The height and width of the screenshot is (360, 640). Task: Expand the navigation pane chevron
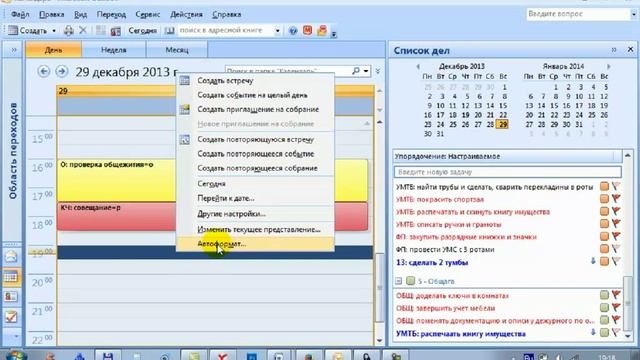tap(13, 50)
